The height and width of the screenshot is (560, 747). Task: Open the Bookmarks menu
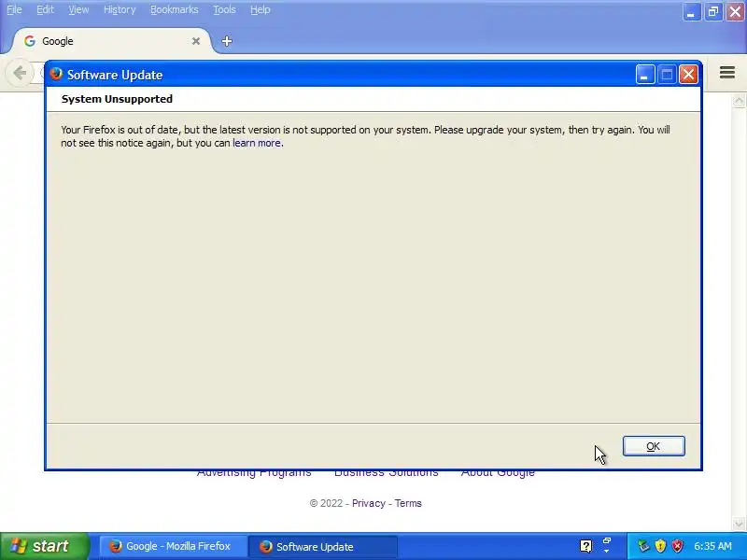click(175, 9)
